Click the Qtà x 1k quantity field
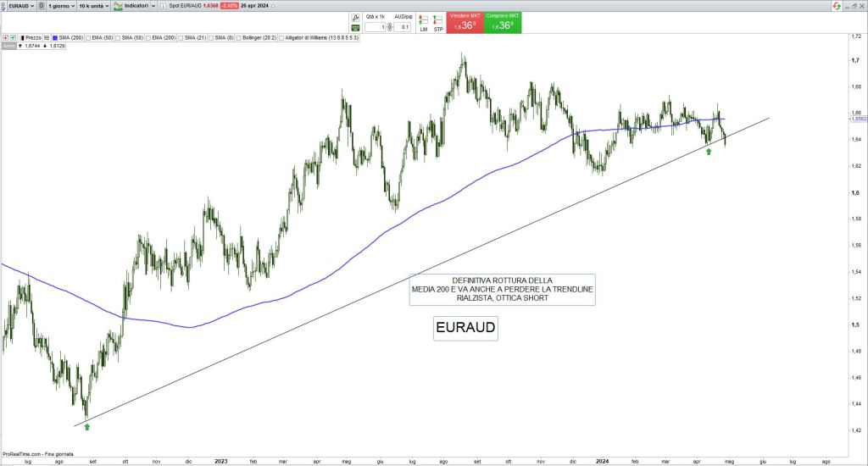Screen dimensions: 868x466 pyautogui.click(x=375, y=27)
